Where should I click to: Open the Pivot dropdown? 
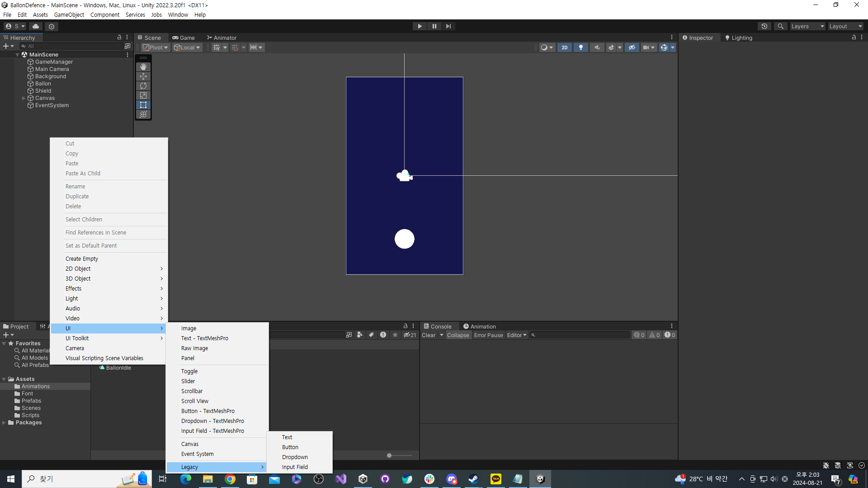pos(156,47)
